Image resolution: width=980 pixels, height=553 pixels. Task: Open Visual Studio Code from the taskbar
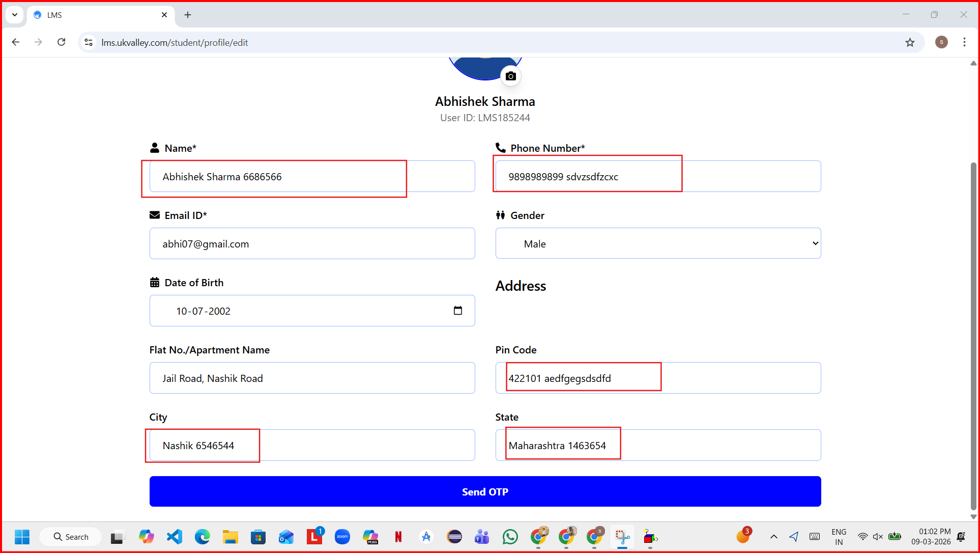coord(175,537)
